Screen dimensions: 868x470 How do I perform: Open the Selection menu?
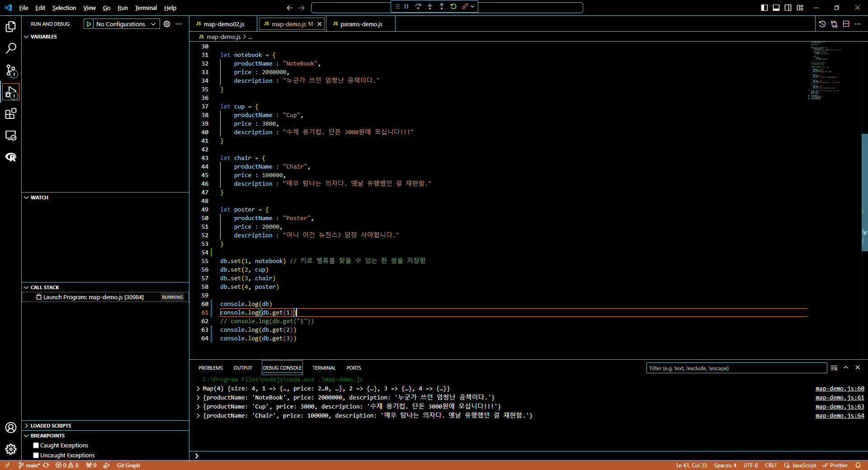pos(64,8)
